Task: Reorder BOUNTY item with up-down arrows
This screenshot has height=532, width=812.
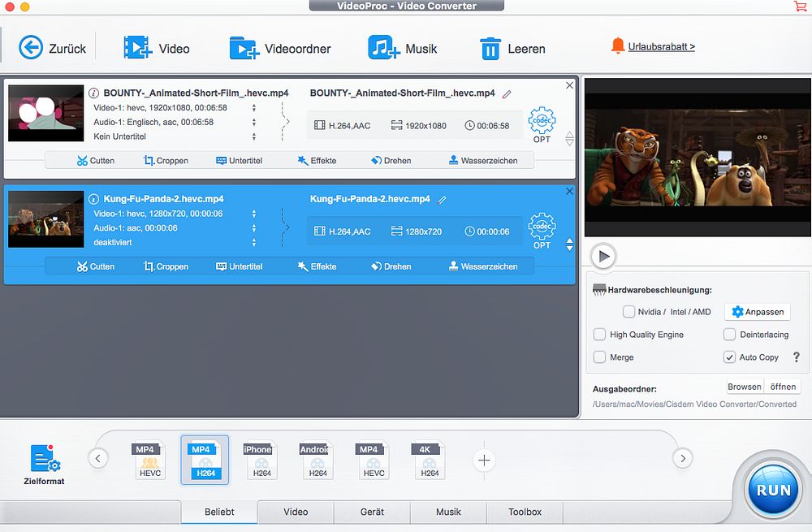Action: click(x=570, y=139)
